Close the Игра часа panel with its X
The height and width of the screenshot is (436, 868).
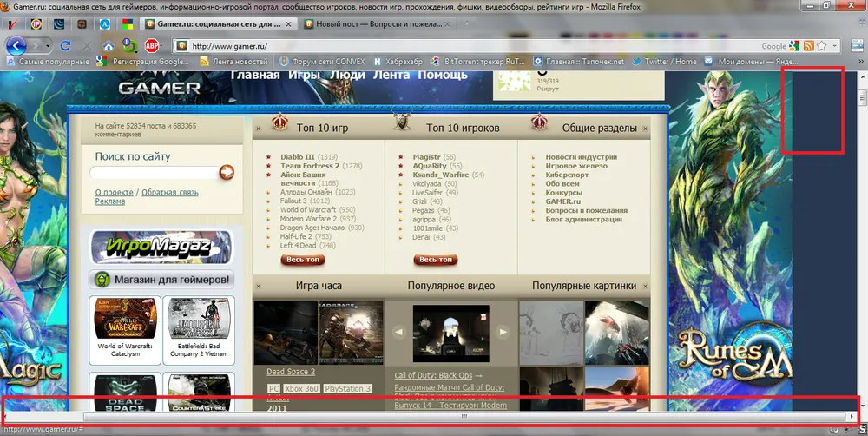click(259, 287)
